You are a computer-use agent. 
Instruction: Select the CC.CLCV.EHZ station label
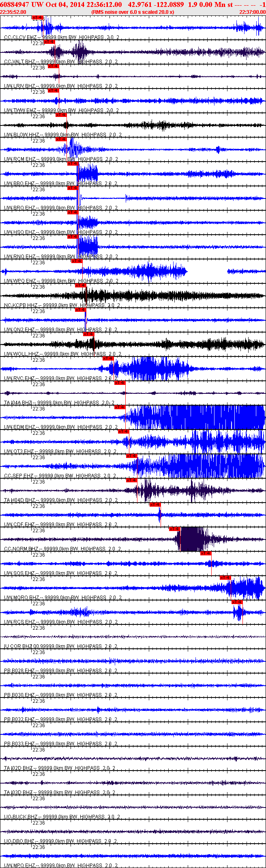coord(62,37)
